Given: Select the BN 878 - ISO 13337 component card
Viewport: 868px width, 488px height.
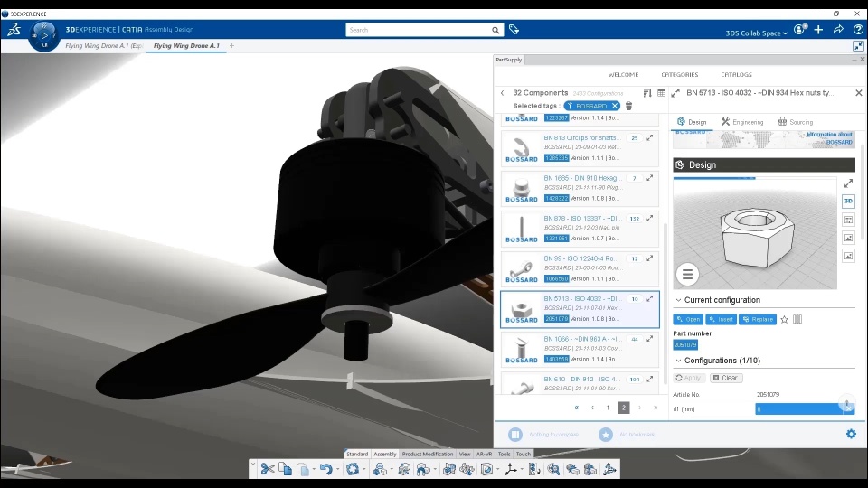Looking at the screenshot, I should point(580,229).
